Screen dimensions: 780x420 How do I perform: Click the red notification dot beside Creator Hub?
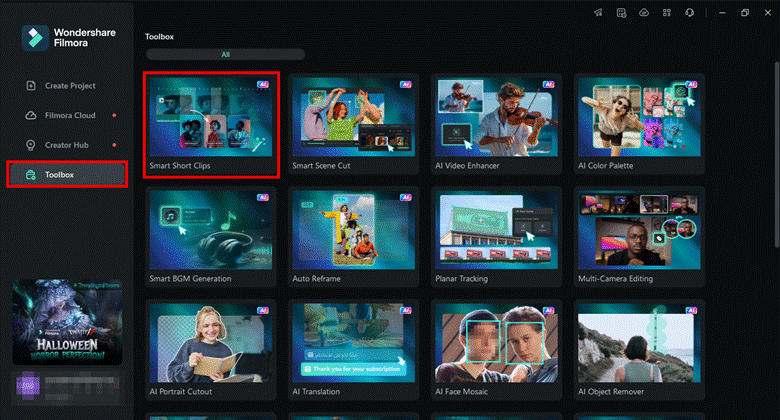pyautogui.click(x=114, y=145)
